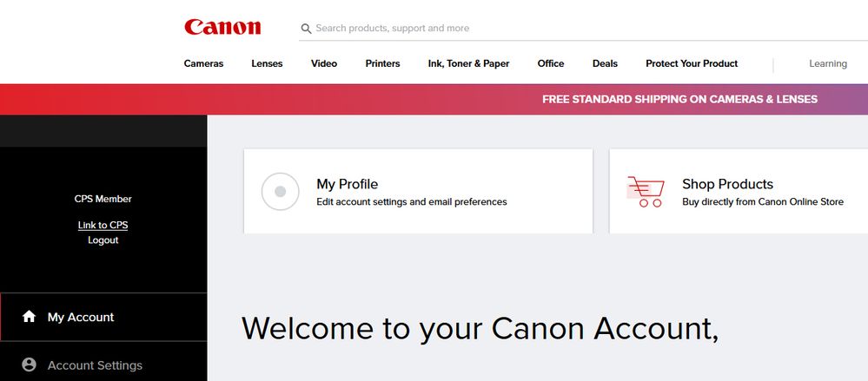The width and height of the screenshot is (868, 381).
Task: Click the My Profile circle icon
Action: click(280, 192)
